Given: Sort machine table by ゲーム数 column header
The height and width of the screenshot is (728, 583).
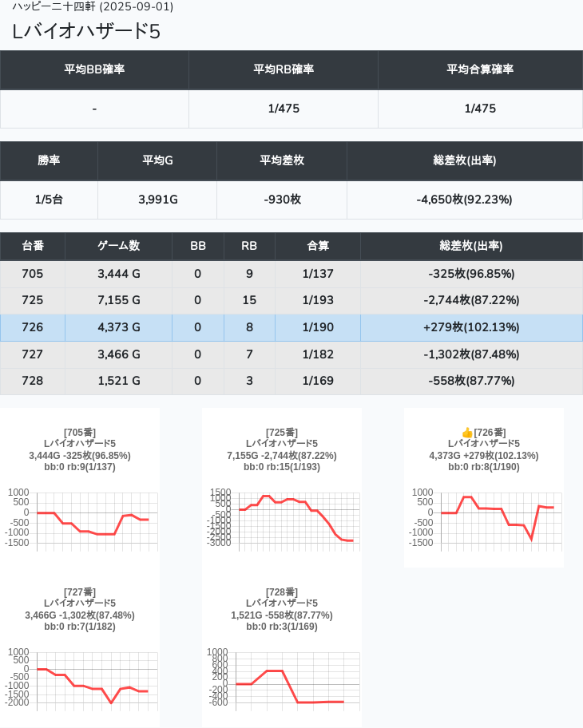Looking at the screenshot, I should [x=118, y=247].
